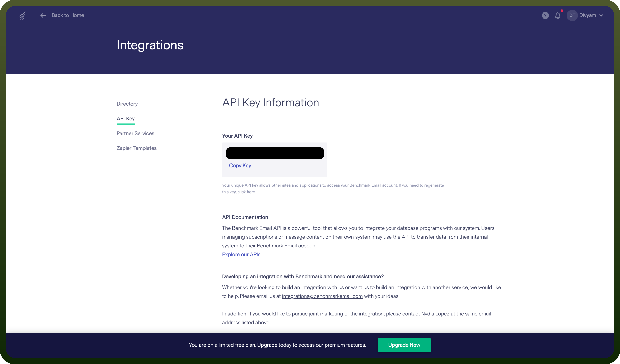Open Explore our APIs link
Image resolution: width=620 pixels, height=364 pixels.
pyautogui.click(x=241, y=255)
